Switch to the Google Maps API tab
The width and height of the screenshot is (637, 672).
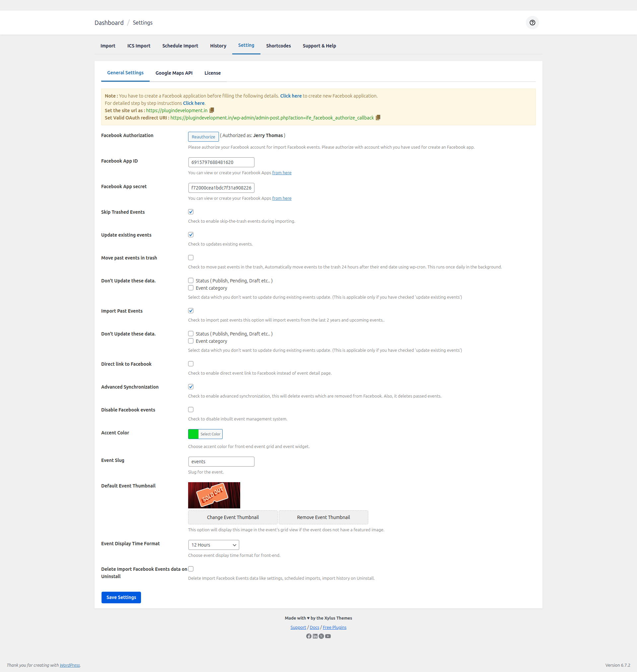[x=174, y=73]
